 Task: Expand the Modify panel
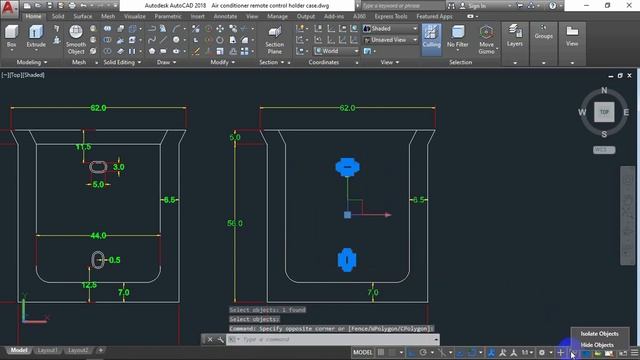[222, 62]
